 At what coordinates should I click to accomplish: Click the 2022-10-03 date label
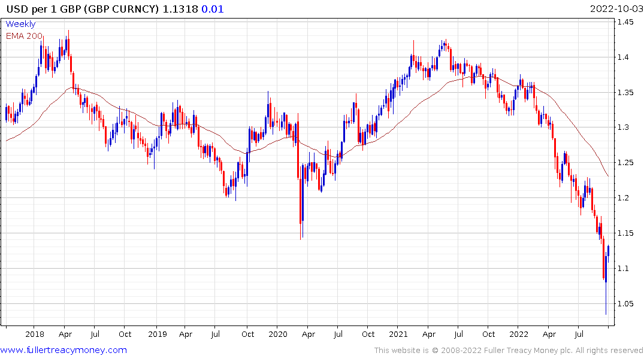click(x=616, y=9)
